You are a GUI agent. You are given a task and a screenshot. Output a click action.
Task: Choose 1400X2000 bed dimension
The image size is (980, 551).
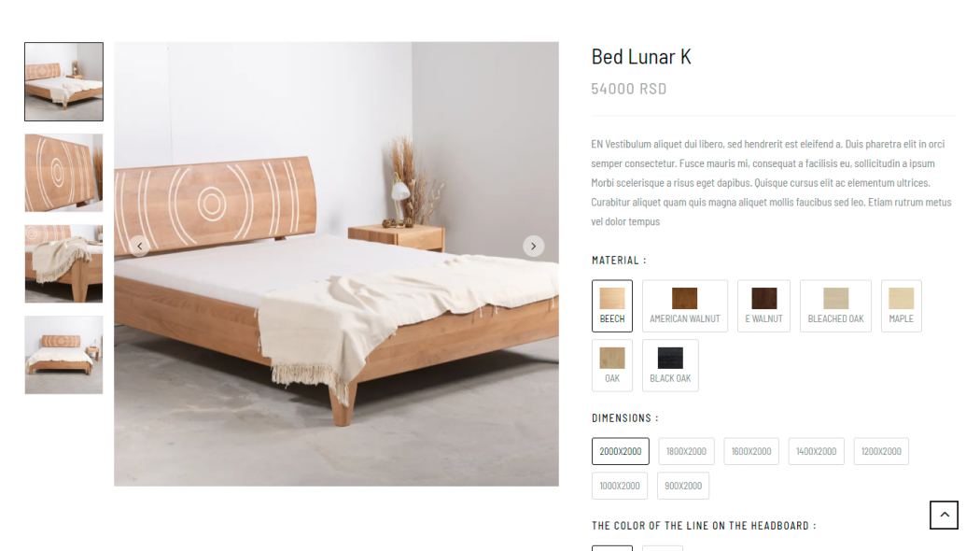[817, 451]
